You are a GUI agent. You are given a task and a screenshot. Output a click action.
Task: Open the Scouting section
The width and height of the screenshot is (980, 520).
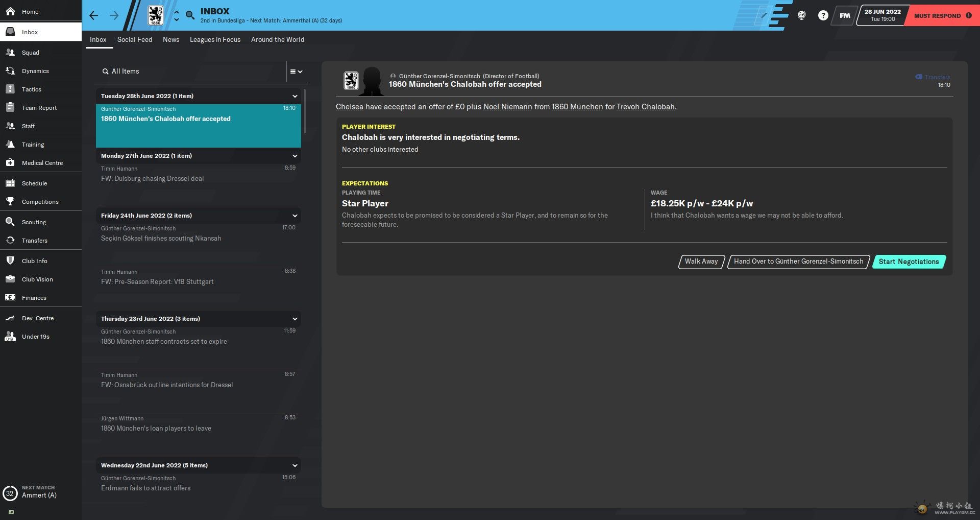click(34, 222)
